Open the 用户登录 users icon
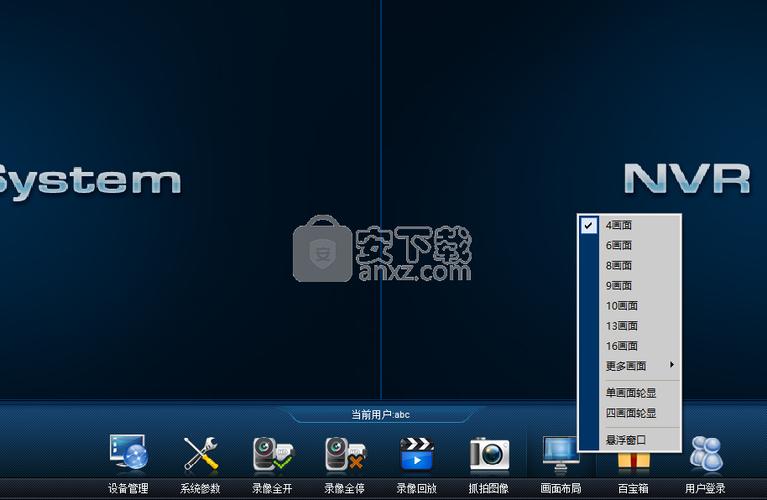This screenshot has width=767, height=500. 706,454
